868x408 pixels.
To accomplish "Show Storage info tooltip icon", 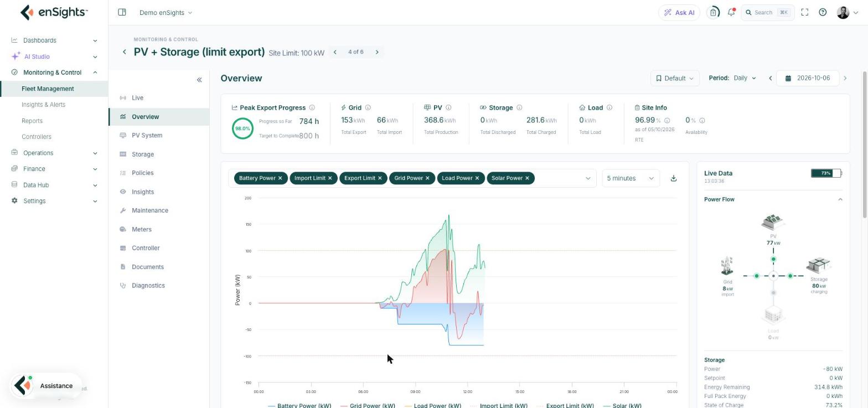I will (519, 107).
